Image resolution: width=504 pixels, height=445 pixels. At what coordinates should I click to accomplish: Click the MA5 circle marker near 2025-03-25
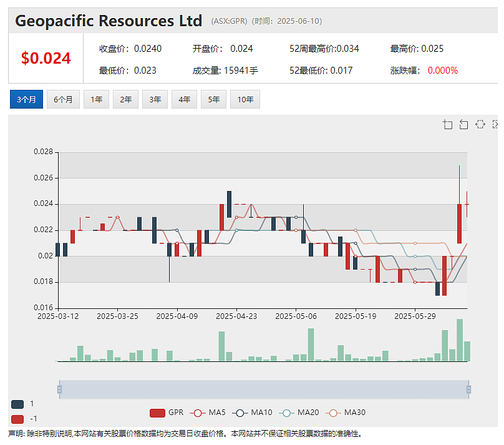(x=117, y=217)
